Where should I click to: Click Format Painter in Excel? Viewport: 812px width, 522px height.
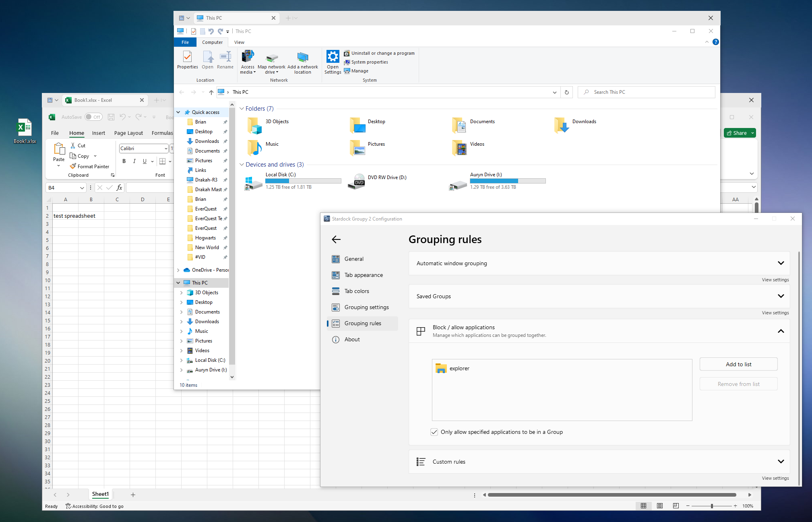coord(89,166)
